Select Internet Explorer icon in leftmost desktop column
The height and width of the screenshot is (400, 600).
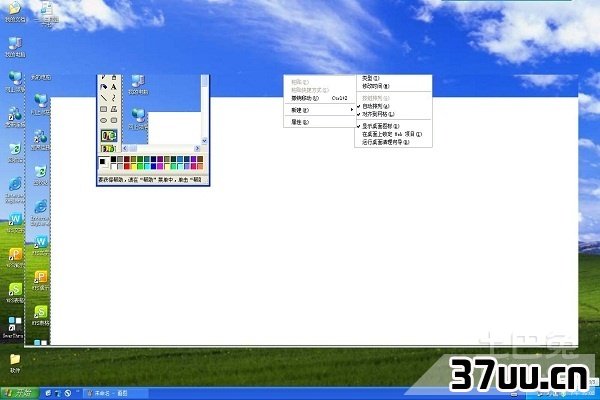coord(15,189)
